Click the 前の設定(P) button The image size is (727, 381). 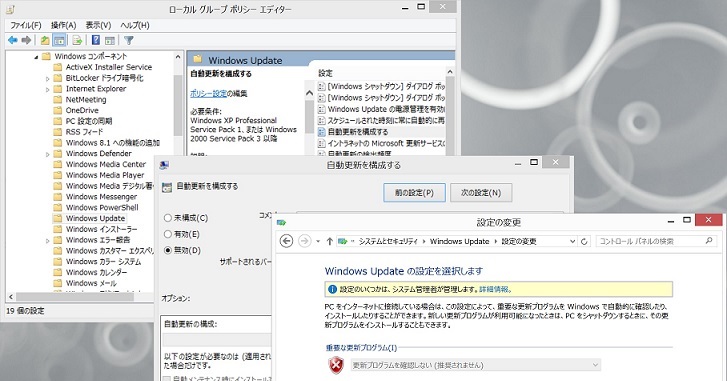point(415,192)
